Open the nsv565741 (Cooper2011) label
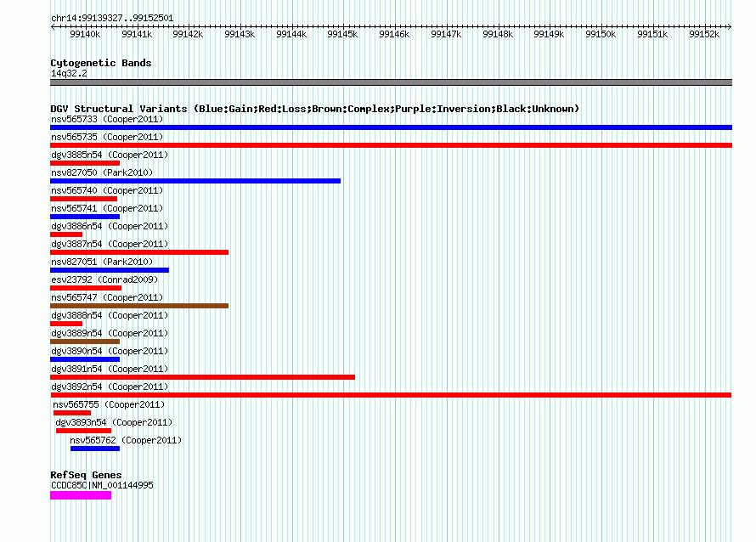This screenshot has width=756, height=542. [x=107, y=208]
